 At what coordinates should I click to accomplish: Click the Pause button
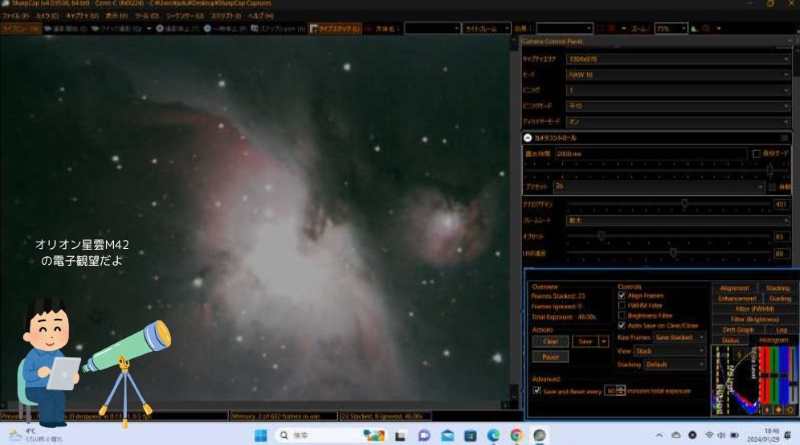tap(550, 356)
